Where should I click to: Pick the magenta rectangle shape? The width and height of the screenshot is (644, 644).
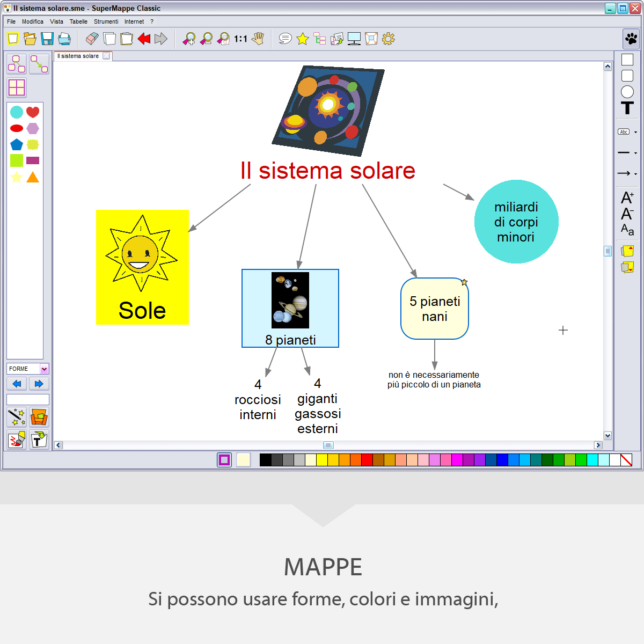(x=33, y=160)
